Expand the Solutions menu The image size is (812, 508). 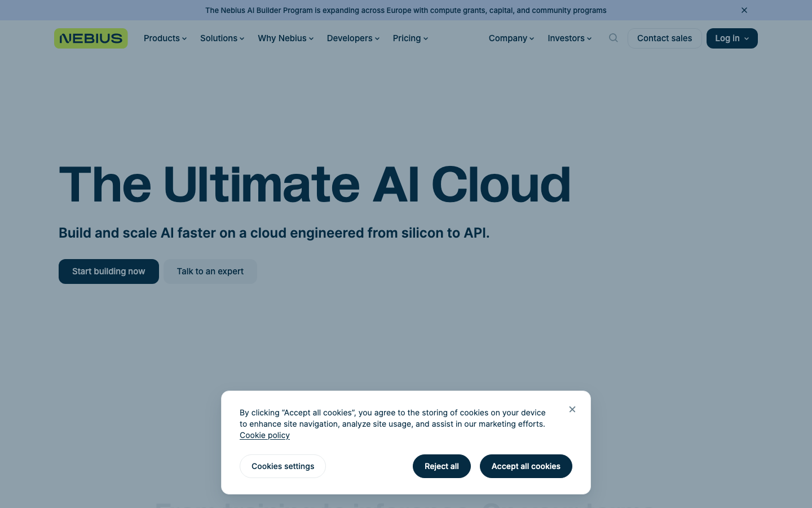[222, 38]
